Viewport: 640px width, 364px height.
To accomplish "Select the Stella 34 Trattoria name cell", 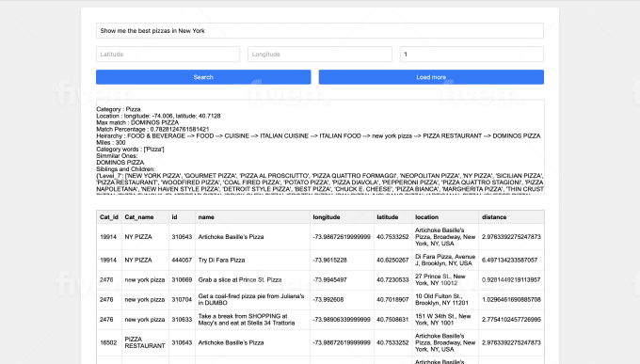I will (252, 320).
